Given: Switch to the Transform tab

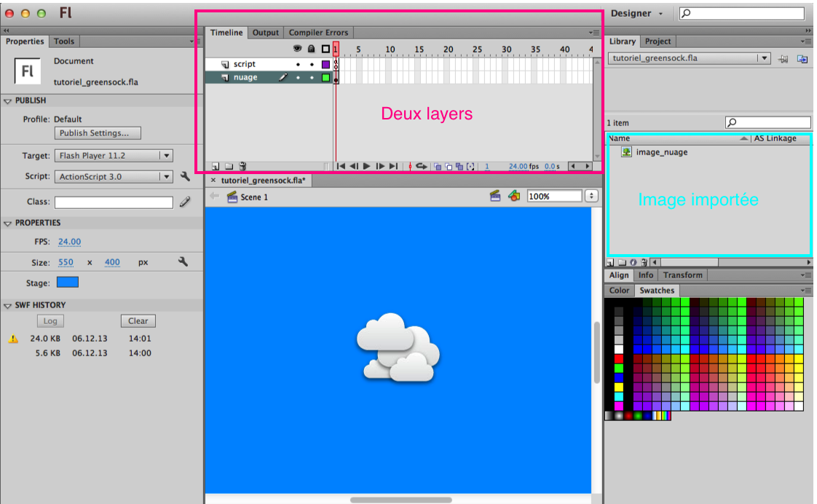Looking at the screenshot, I should point(682,275).
